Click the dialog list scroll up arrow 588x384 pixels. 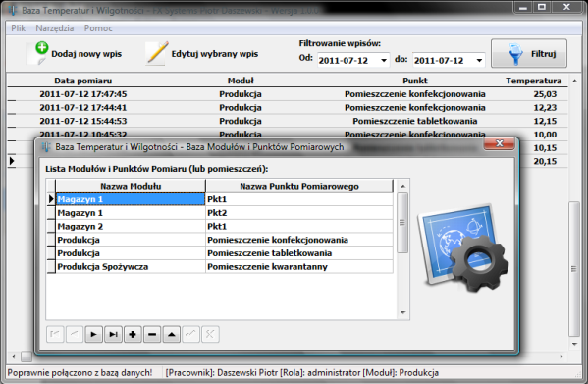click(402, 186)
